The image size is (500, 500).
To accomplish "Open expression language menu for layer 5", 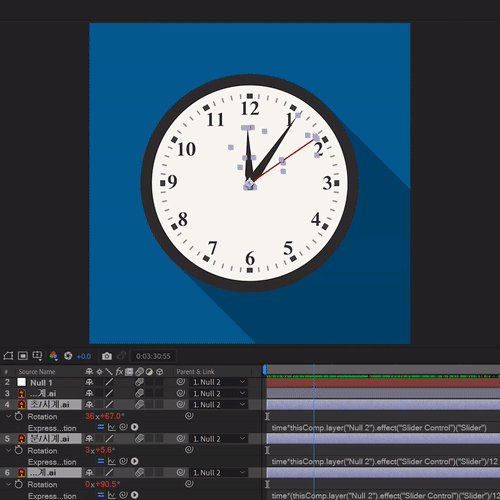I will [135, 461].
